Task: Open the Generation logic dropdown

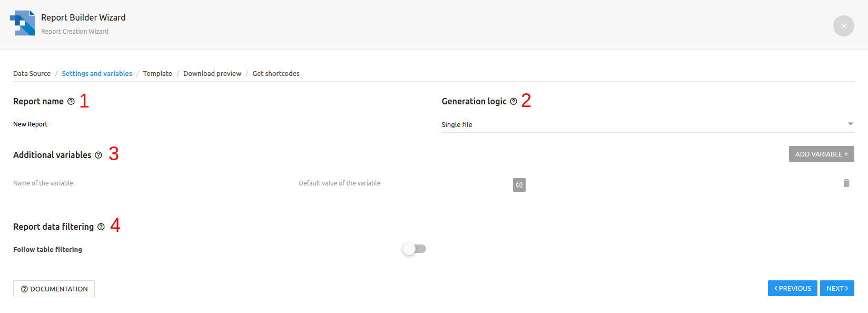Action: pyautogui.click(x=647, y=124)
